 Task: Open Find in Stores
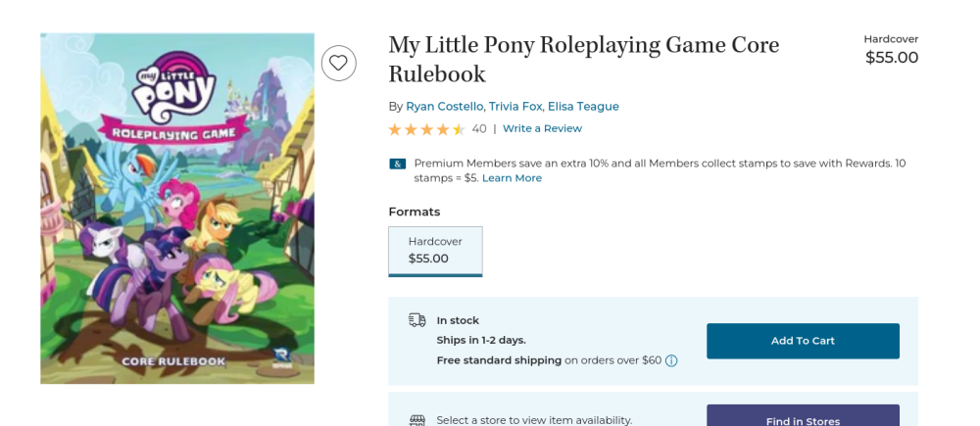(x=803, y=415)
